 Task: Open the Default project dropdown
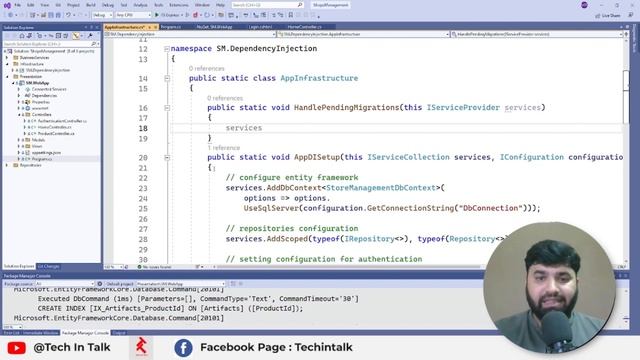pyautogui.click(x=180, y=284)
